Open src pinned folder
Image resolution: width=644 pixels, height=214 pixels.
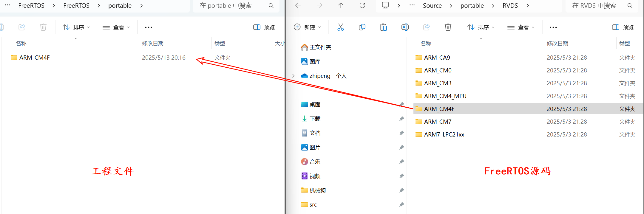(x=313, y=204)
